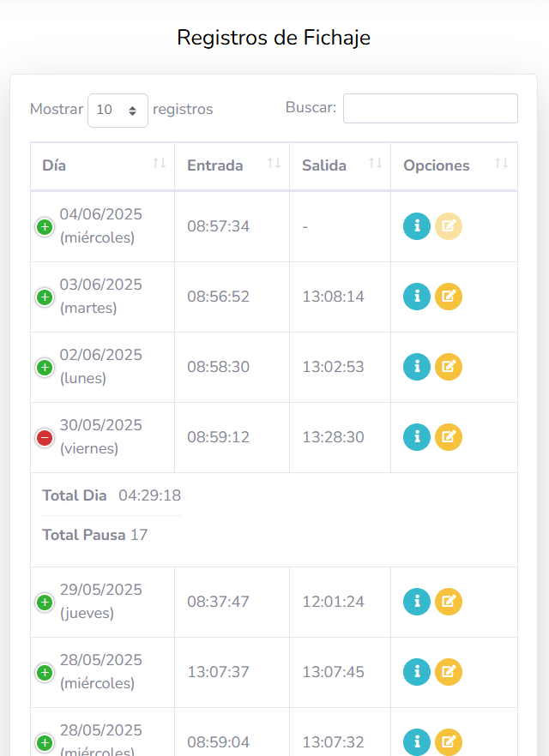Click info icon for 04/06/2025 record

pyautogui.click(x=417, y=226)
